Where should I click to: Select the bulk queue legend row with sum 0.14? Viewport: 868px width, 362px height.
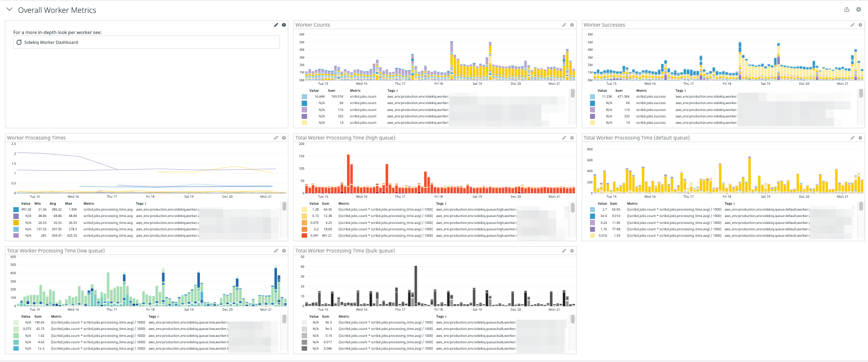click(x=434, y=335)
